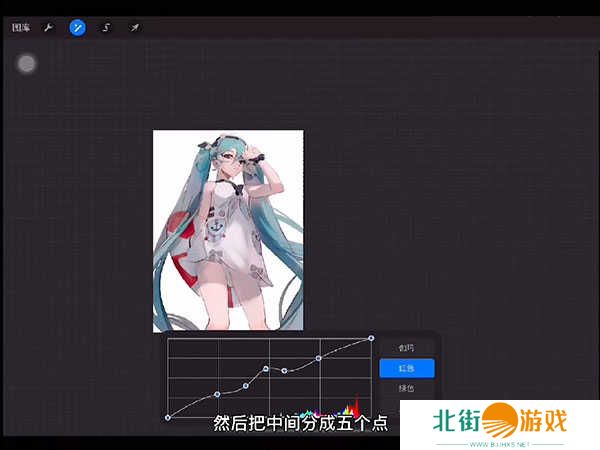600x450 pixels.
Task: Select the curve point just before the top-right endpoint
Action: (x=319, y=357)
